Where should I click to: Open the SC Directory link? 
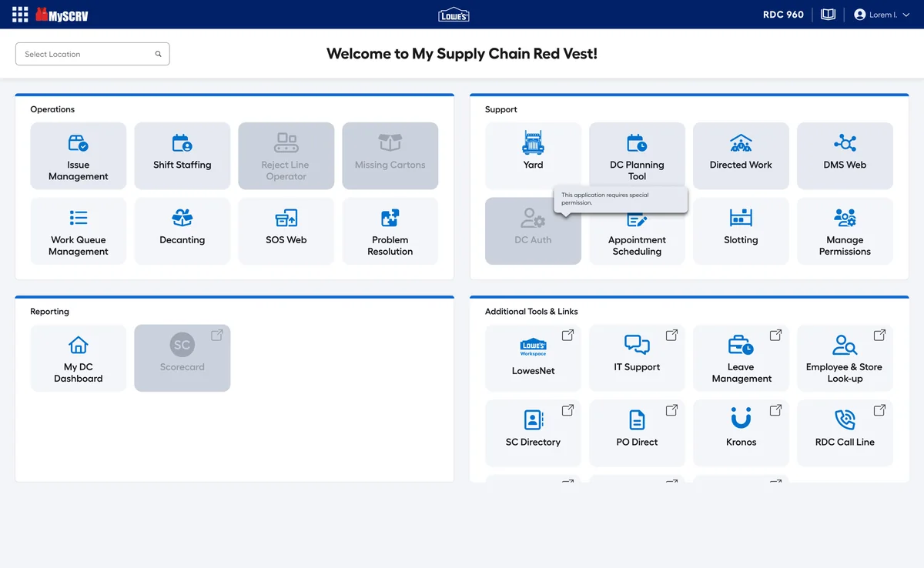point(533,433)
